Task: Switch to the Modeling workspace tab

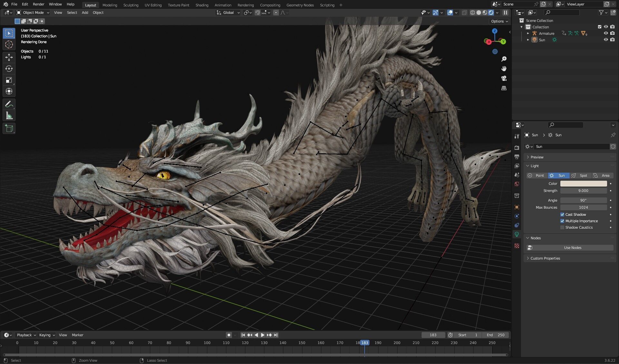Action: [110, 5]
